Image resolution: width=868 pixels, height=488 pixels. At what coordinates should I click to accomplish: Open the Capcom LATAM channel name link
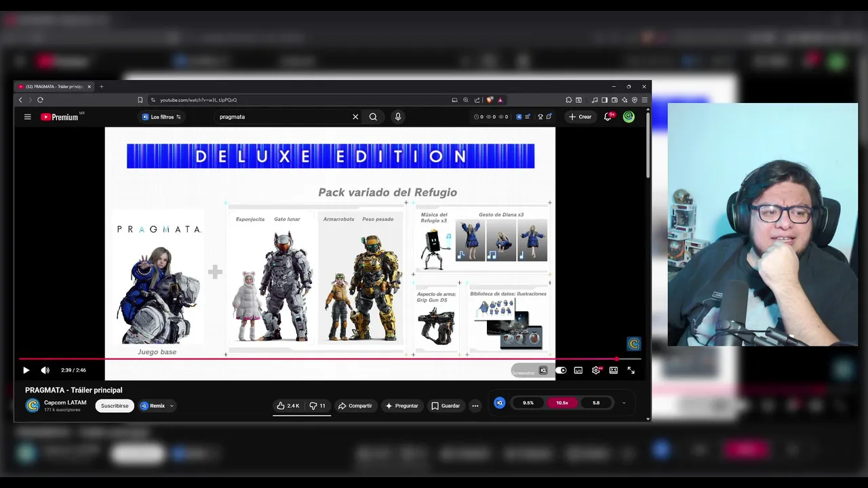click(x=65, y=403)
